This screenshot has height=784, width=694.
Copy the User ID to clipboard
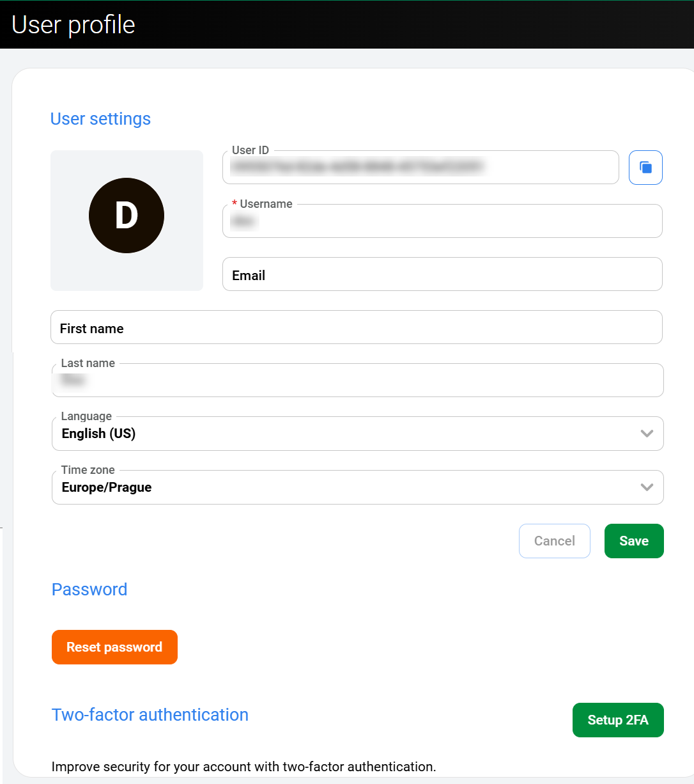tap(645, 168)
